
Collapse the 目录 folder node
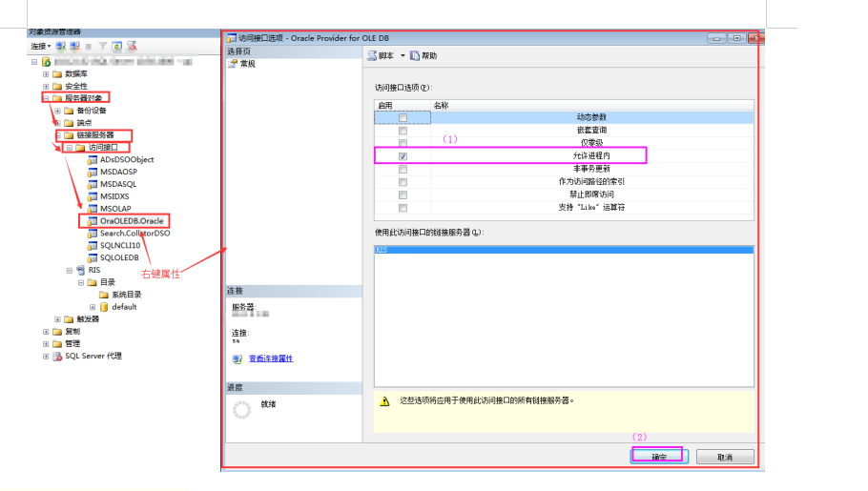tap(81, 283)
